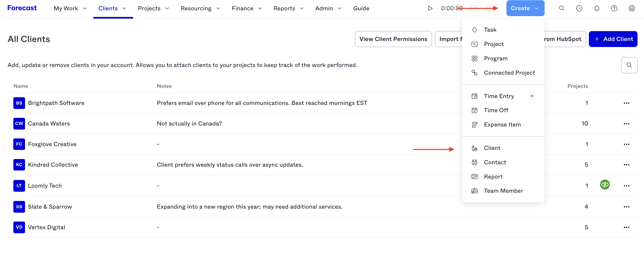Click the QuickBooks badge on Loomly Tech row
The width and height of the screenshot is (644, 274).
pos(605,185)
